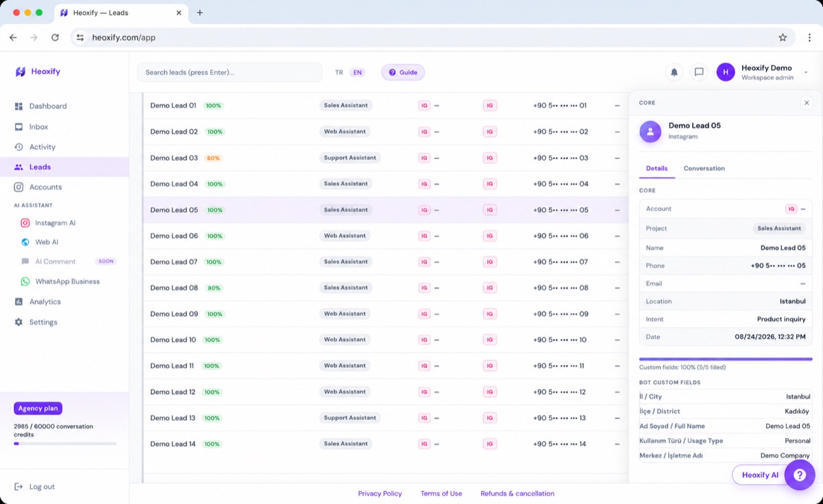The height and width of the screenshot is (504, 823).
Task: Expand the Heoxify Demo account dropdown
Action: 806,72
